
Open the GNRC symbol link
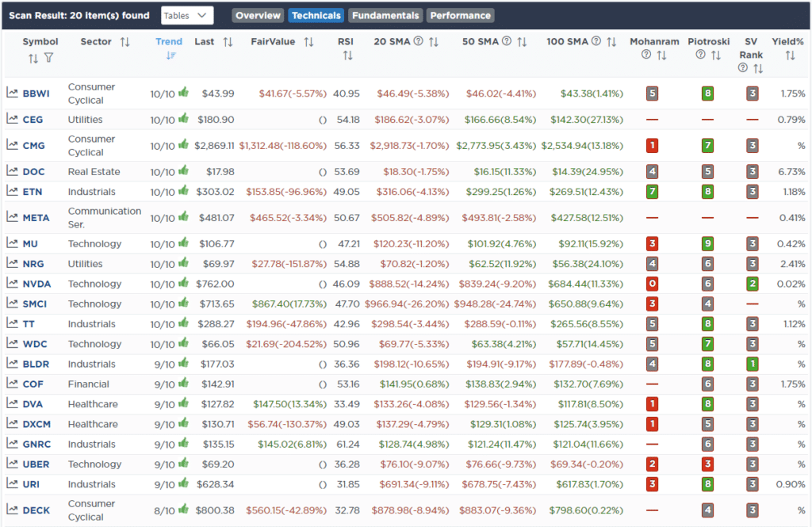tap(36, 444)
